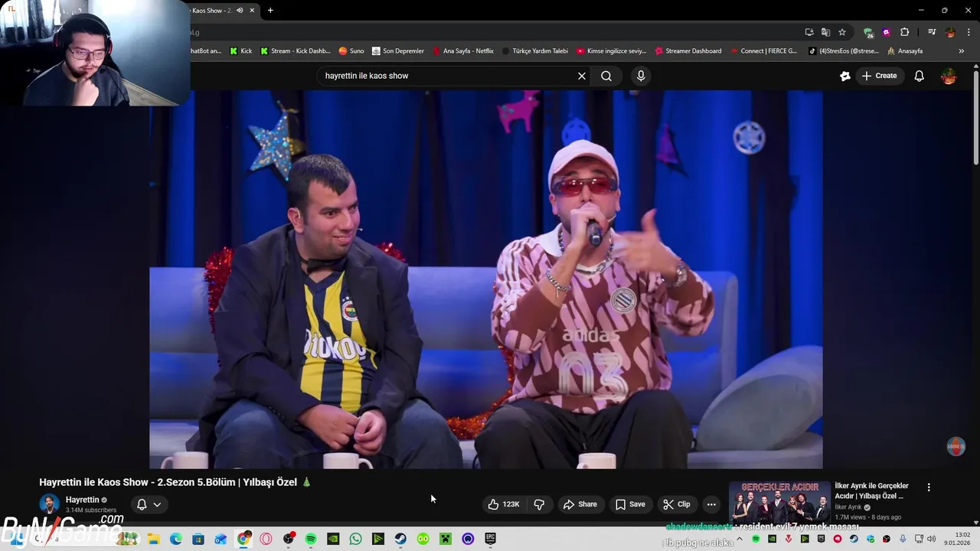Screen dimensions: 980x551
Task: Click install app icon in address bar
Action: click(x=809, y=32)
